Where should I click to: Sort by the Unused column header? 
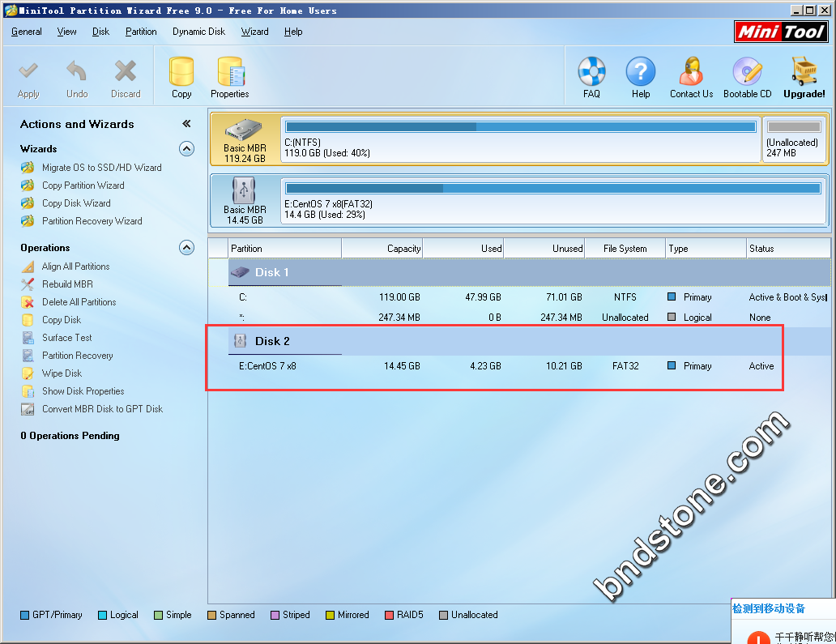tap(544, 249)
